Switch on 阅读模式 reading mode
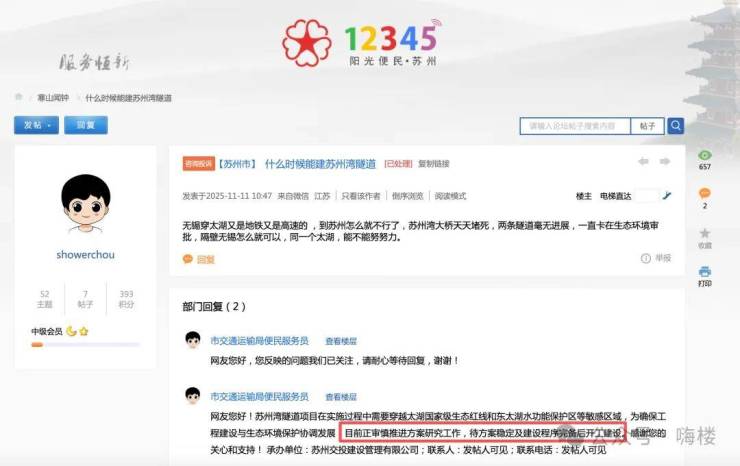The height and width of the screenshot is (466, 740). point(450,196)
